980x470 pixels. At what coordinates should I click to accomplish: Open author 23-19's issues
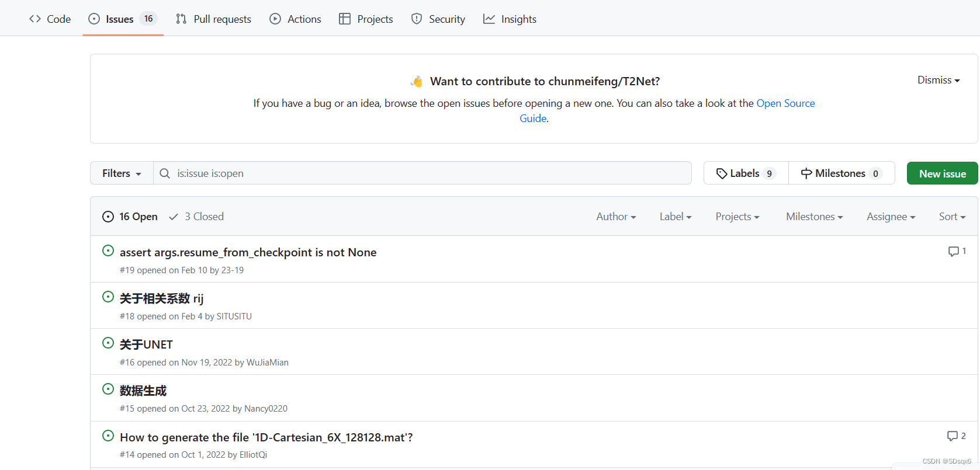(233, 270)
